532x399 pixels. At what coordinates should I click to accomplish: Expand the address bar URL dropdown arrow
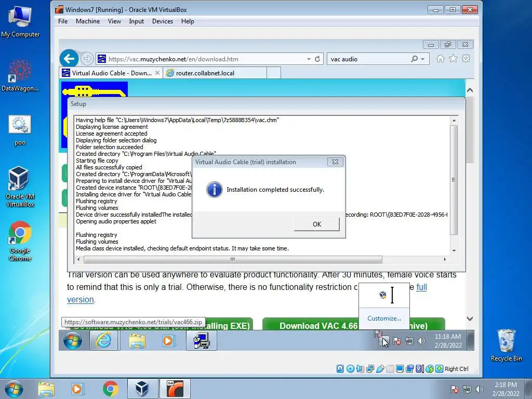coord(309,59)
